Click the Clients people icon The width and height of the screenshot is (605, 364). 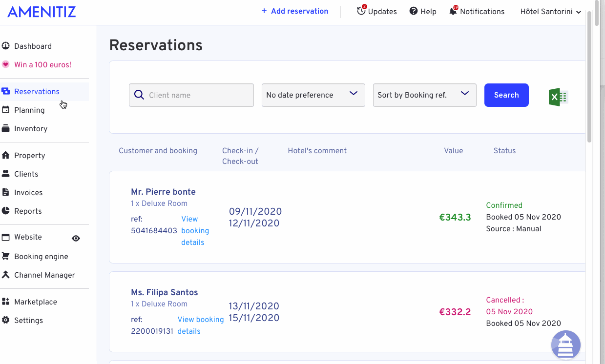click(x=6, y=174)
